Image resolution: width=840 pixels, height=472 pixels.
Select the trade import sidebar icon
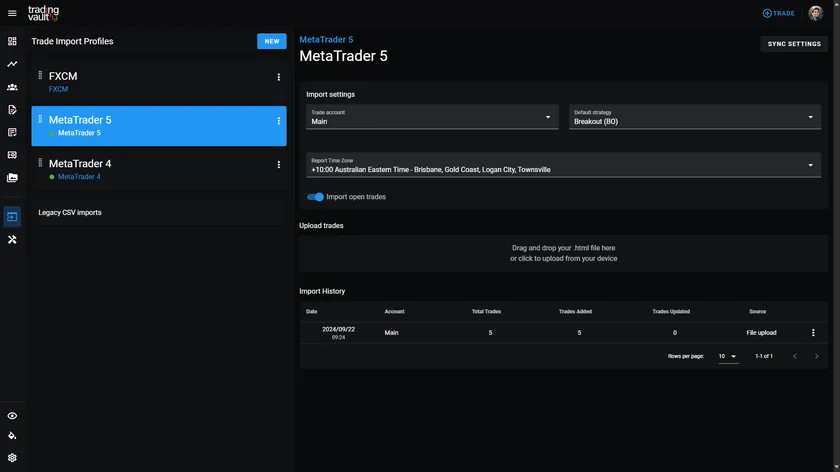[12, 216]
